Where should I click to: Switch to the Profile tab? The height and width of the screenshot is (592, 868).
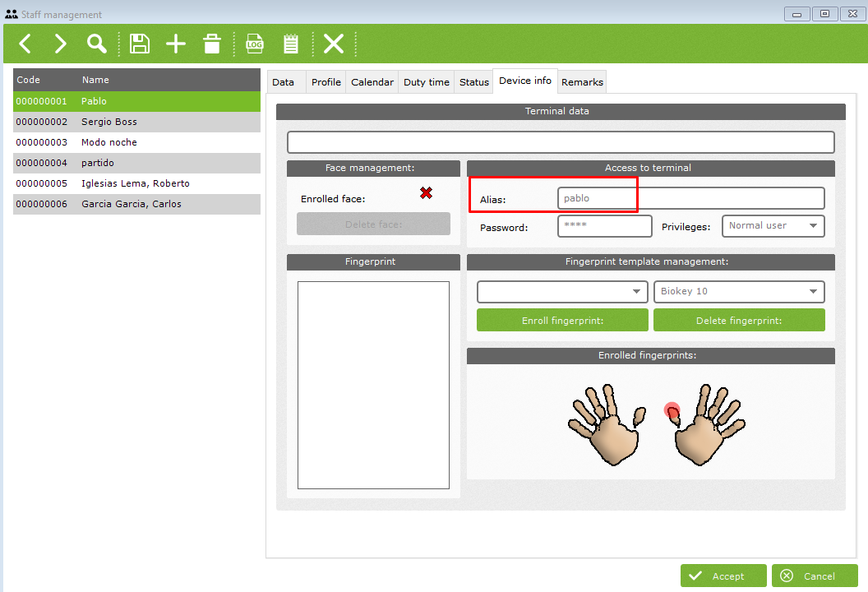tap(326, 82)
